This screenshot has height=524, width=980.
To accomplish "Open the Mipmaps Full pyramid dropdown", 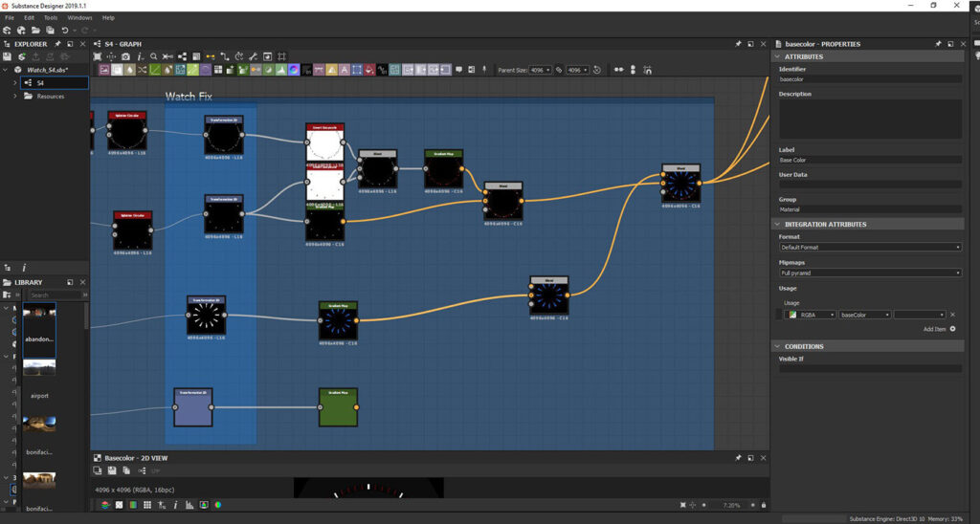I will [x=870, y=273].
